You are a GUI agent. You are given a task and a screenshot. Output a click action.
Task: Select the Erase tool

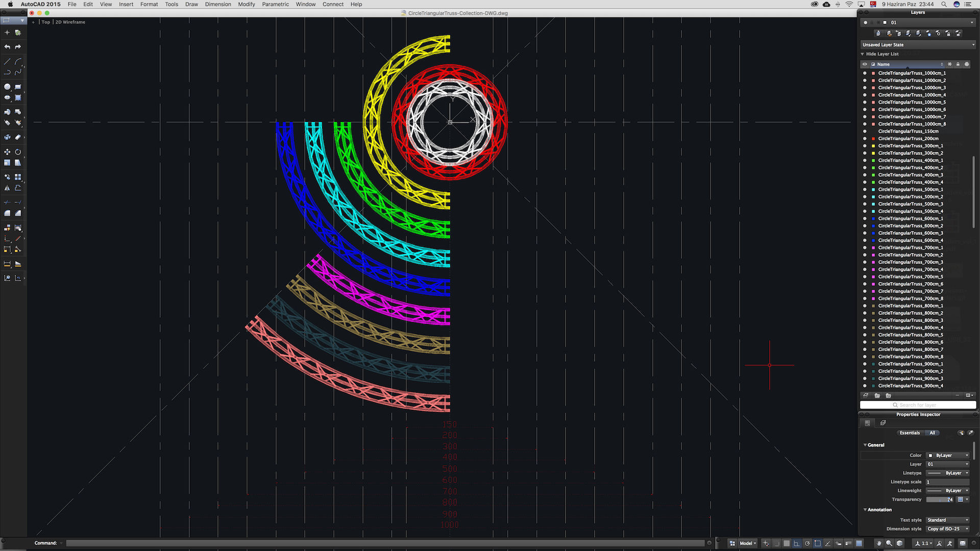point(18,137)
